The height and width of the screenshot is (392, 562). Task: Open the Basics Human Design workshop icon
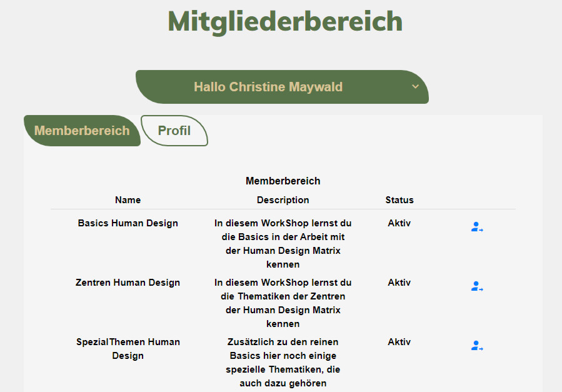coord(477,227)
